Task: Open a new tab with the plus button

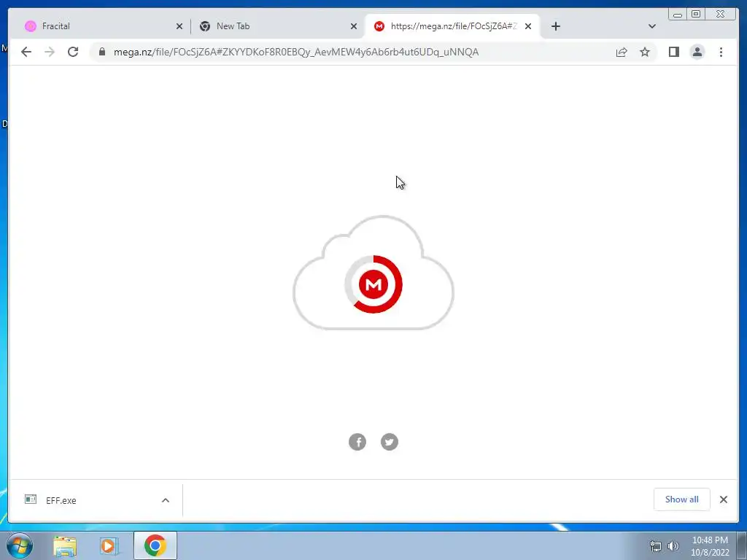Action: tap(555, 26)
